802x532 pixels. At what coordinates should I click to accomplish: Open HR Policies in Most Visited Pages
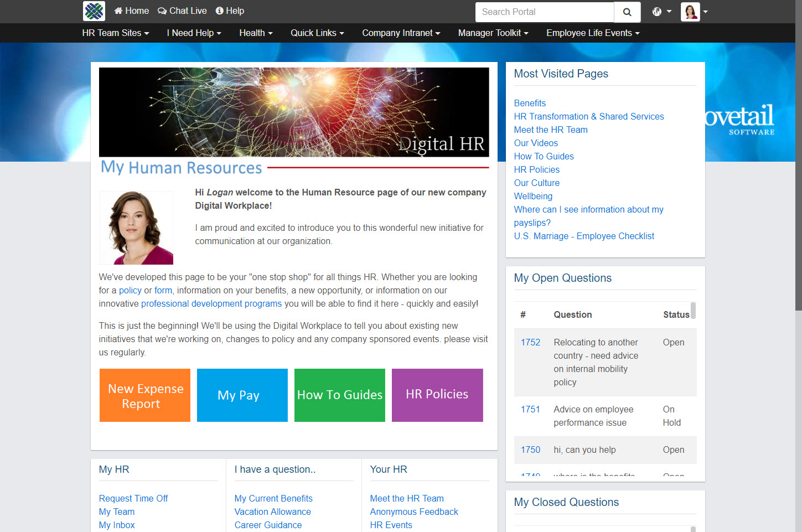536,170
